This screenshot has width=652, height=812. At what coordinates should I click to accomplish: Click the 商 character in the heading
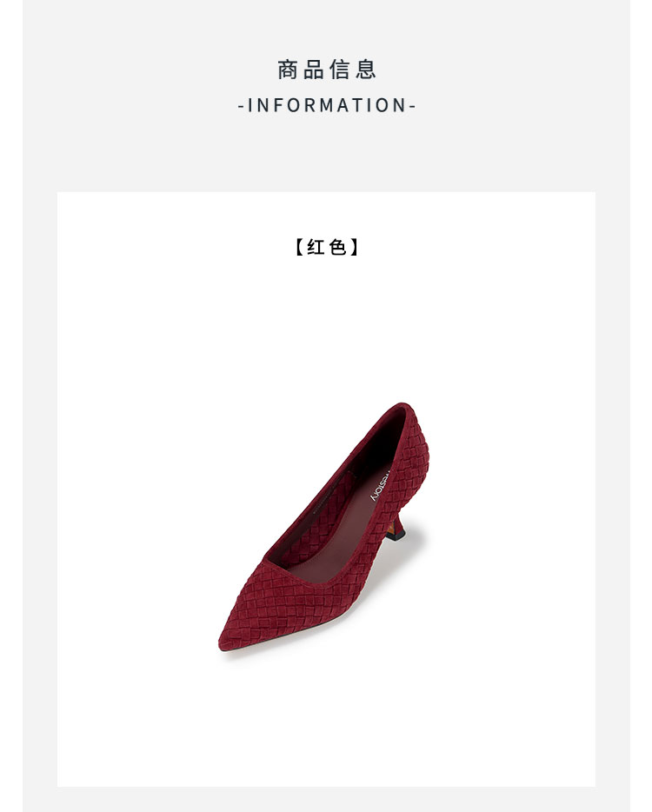click(x=288, y=70)
